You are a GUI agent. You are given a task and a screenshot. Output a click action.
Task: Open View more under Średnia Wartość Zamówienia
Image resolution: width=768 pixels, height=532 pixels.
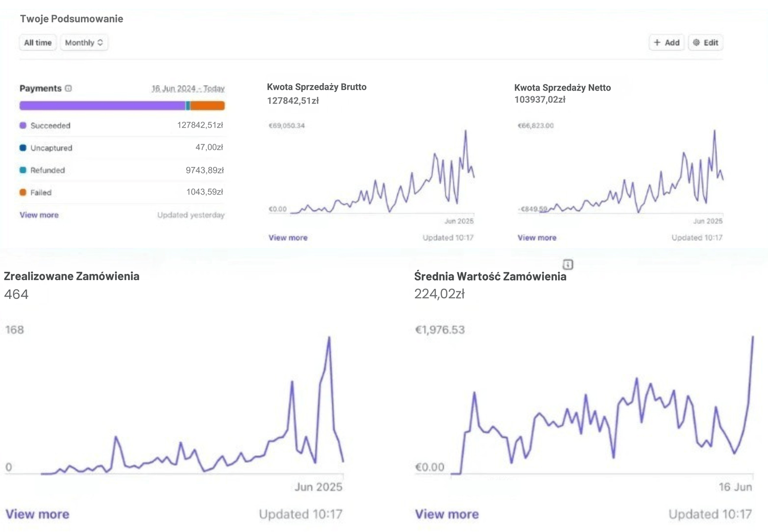coord(447,514)
